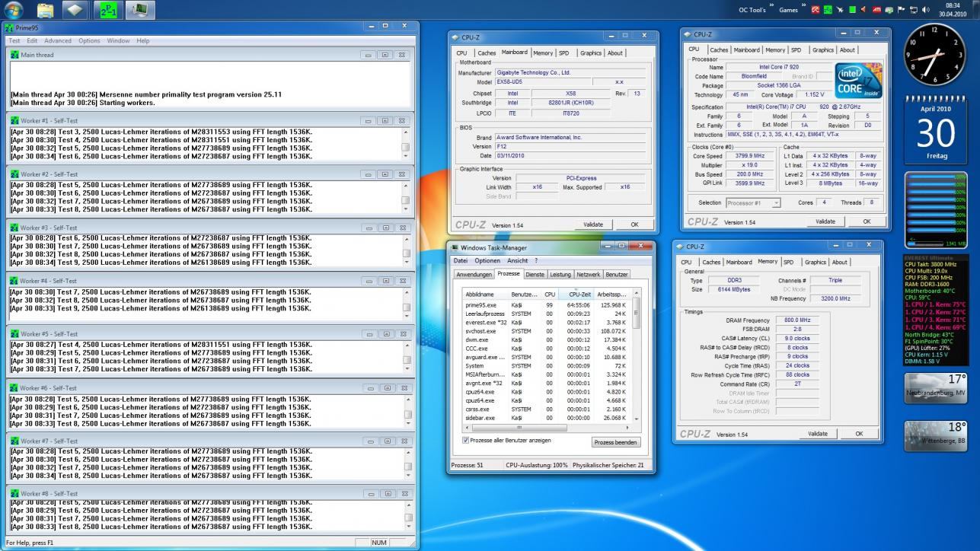Open the network tray icon

[913, 10]
